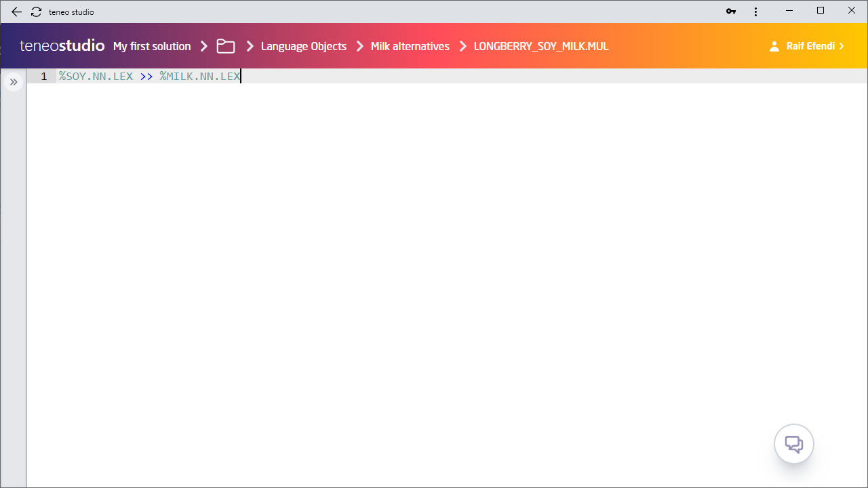
Task: Expand the collapsed left sidebar panel
Action: point(13,82)
